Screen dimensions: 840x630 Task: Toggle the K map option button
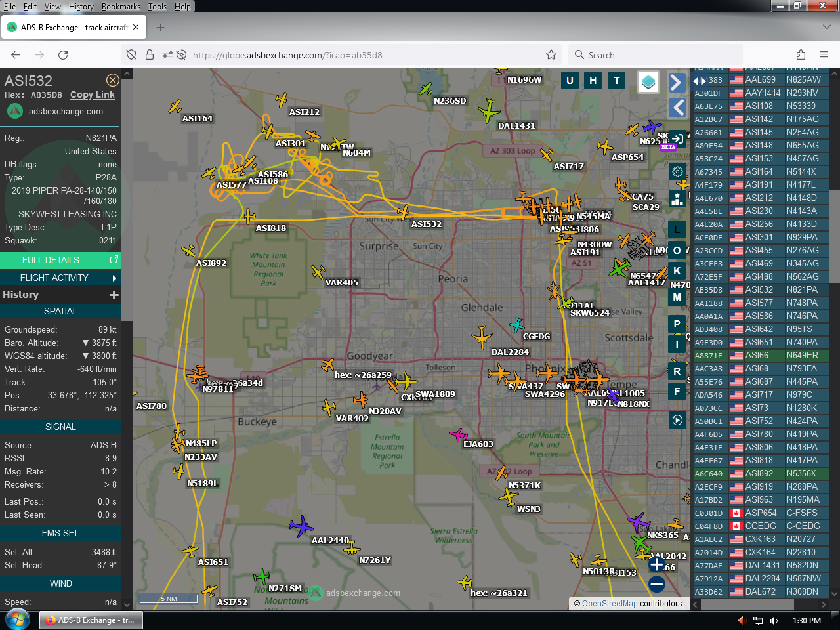coord(677,270)
